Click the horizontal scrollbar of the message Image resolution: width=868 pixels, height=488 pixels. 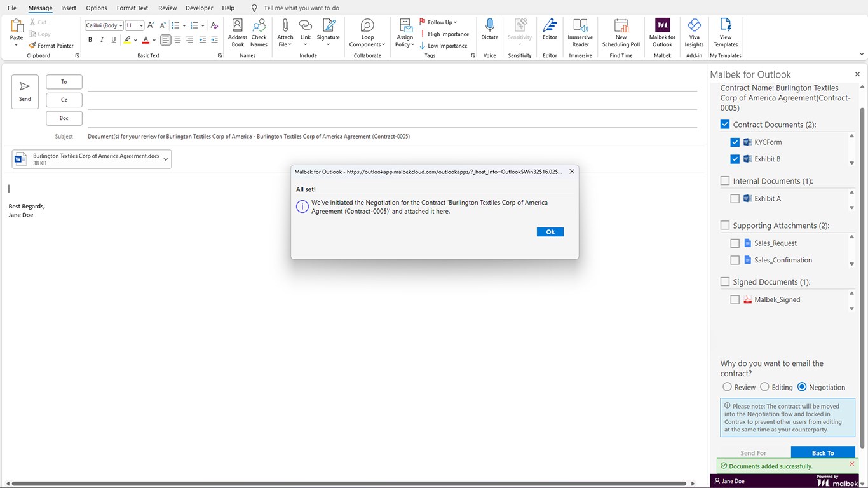coord(349,484)
